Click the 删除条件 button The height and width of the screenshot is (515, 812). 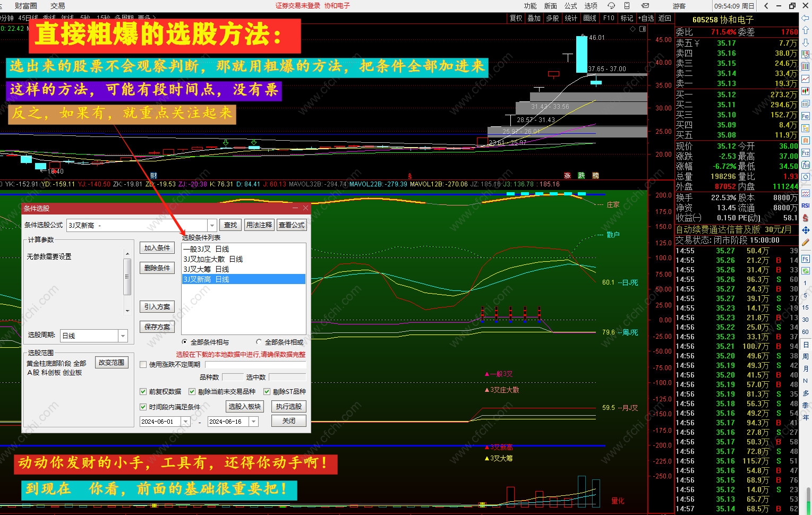(157, 268)
